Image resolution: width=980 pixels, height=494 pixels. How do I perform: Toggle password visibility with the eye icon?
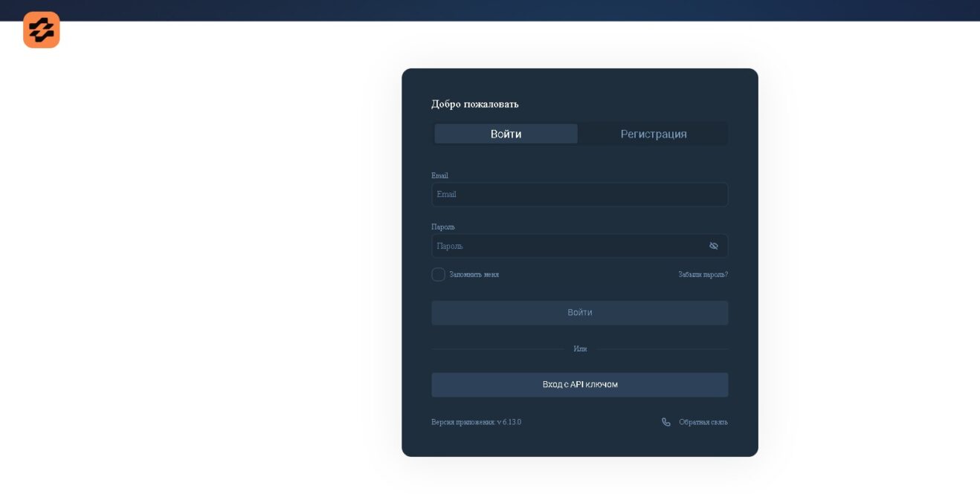point(713,246)
